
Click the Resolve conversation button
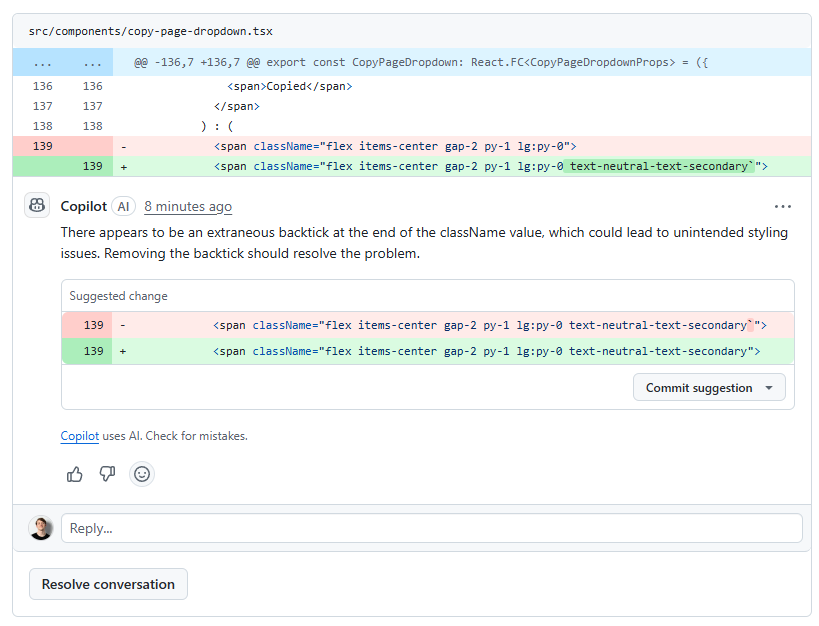point(108,584)
